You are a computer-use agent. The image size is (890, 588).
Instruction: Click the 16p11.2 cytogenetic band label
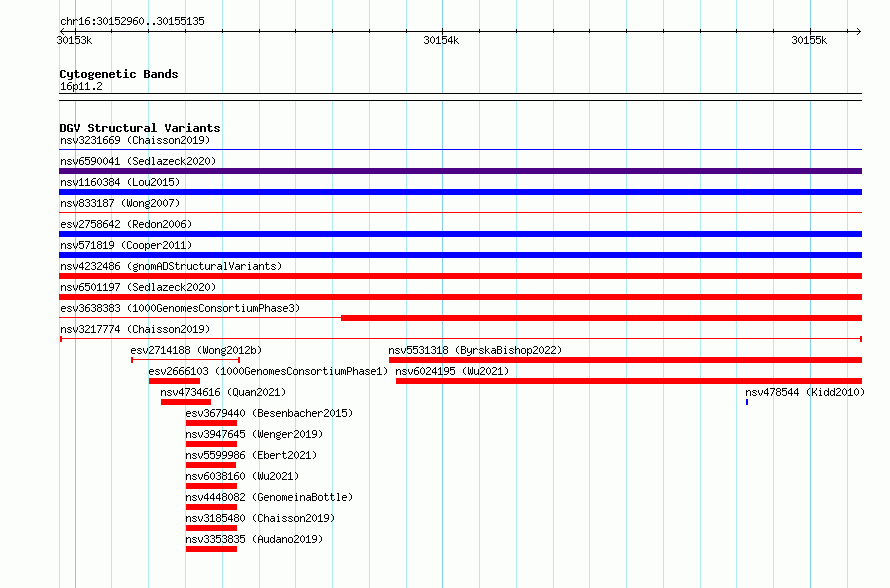81,86
